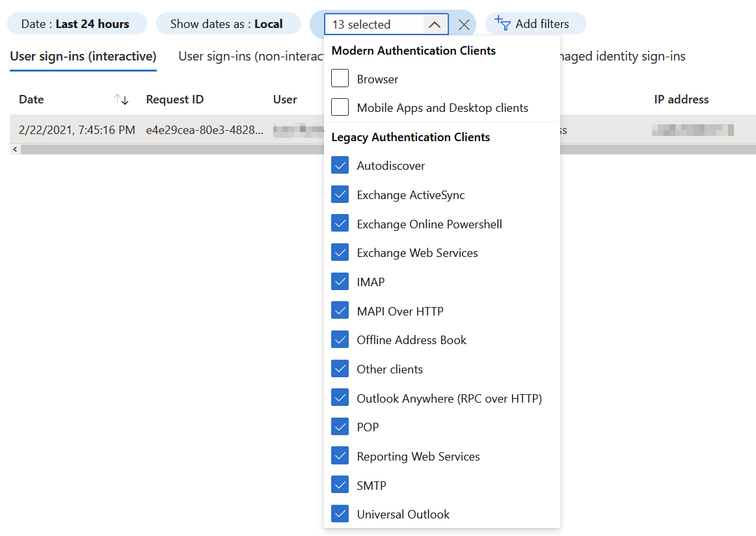Viewport: 756px width, 536px height.
Task: Open sign-in row dated 2/22/2021, 7:45:16 PM
Action: (x=167, y=129)
